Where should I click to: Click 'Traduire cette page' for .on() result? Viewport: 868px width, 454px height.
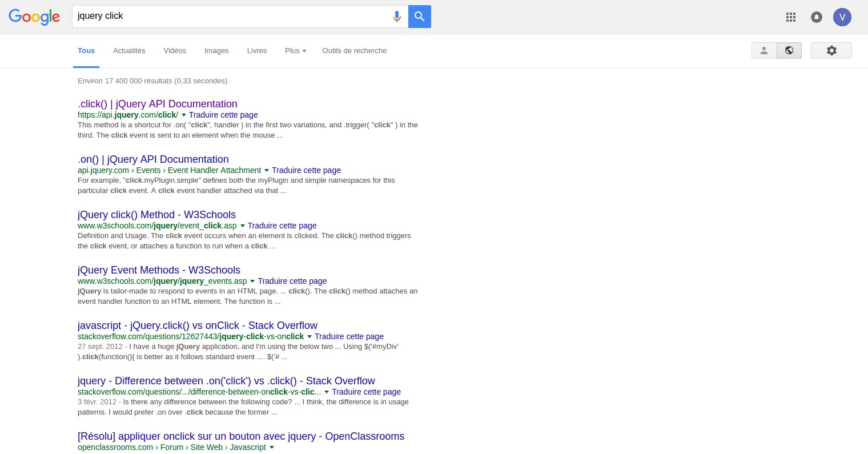tap(306, 170)
